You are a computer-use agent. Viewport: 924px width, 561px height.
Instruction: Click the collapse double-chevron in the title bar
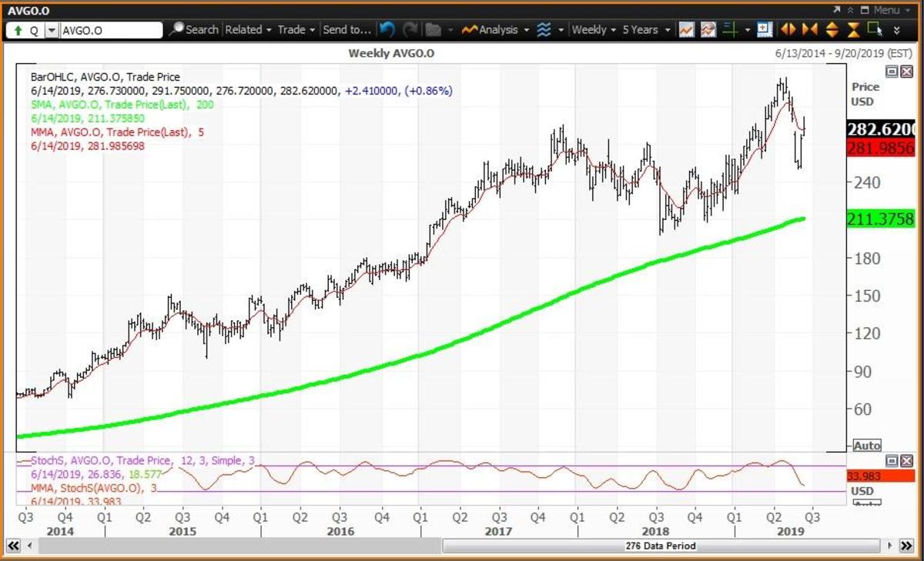pyautogui.click(x=851, y=9)
